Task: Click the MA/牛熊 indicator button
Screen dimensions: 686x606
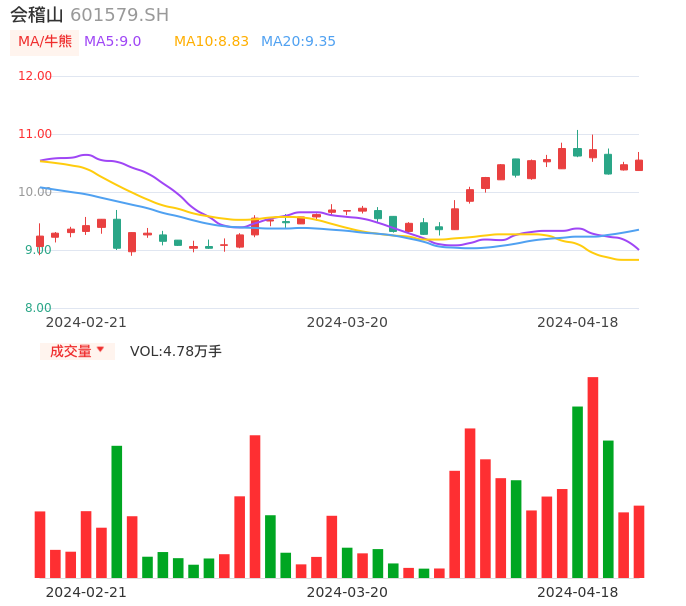Action: point(44,42)
